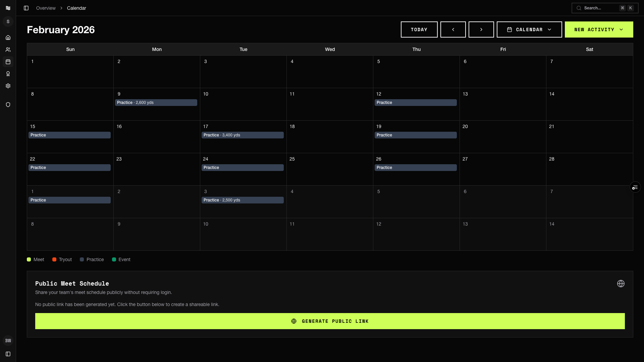Select the Feb 14 day cell
Screen dimensions: 644x362
[x=590, y=104]
